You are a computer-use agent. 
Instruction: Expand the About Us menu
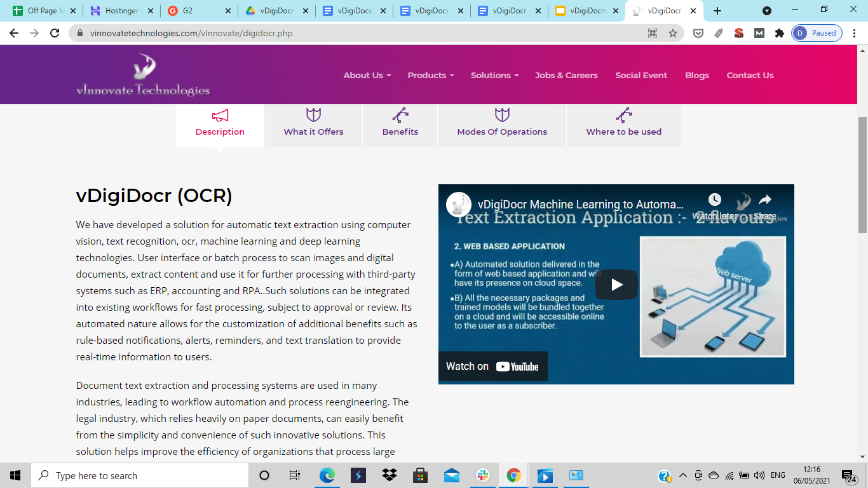click(367, 75)
